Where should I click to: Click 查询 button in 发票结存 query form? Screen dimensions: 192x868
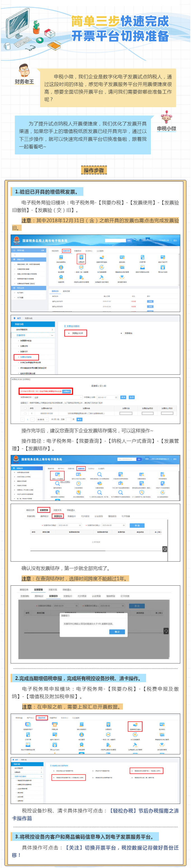pyautogui.click(x=137, y=525)
